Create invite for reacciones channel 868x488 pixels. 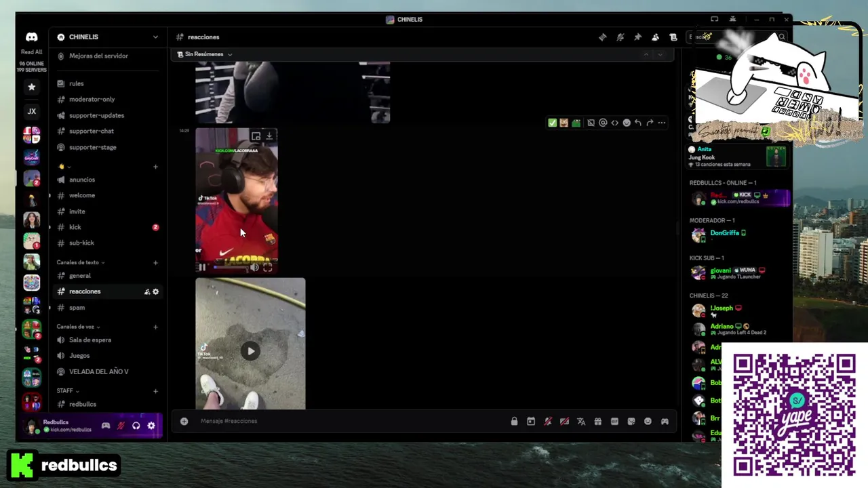click(146, 291)
